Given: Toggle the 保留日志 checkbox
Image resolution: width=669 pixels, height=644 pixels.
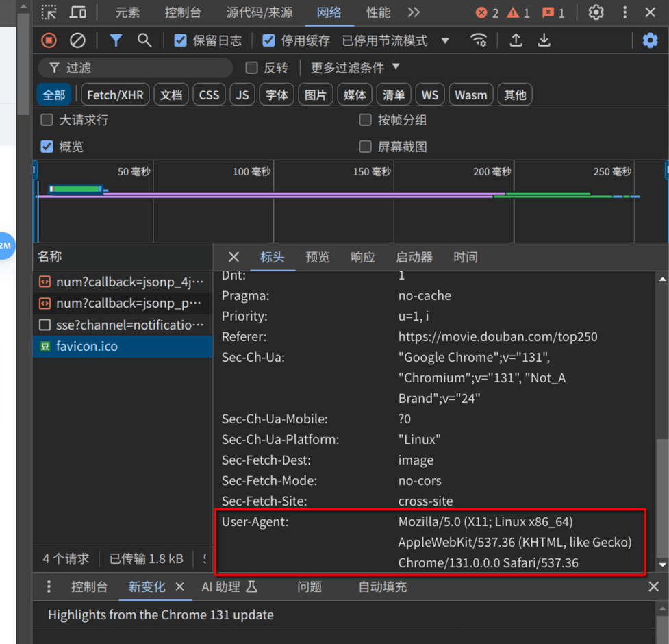Looking at the screenshot, I should point(181,40).
